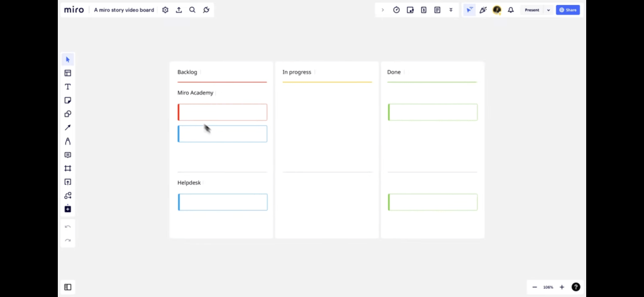The height and width of the screenshot is (297, 644).
Task: Select blue card in Helpdesk backlog
Action: point(223,202)
